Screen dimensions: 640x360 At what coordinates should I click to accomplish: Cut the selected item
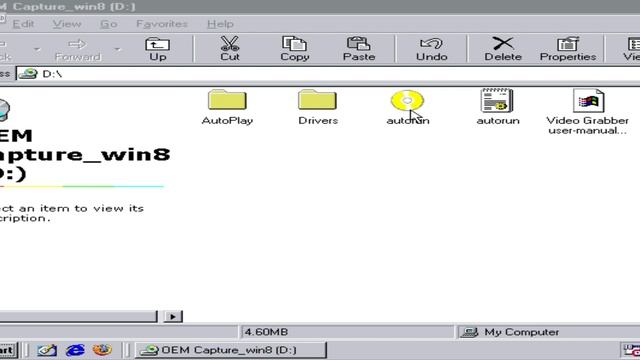click(x=230, y=49)
